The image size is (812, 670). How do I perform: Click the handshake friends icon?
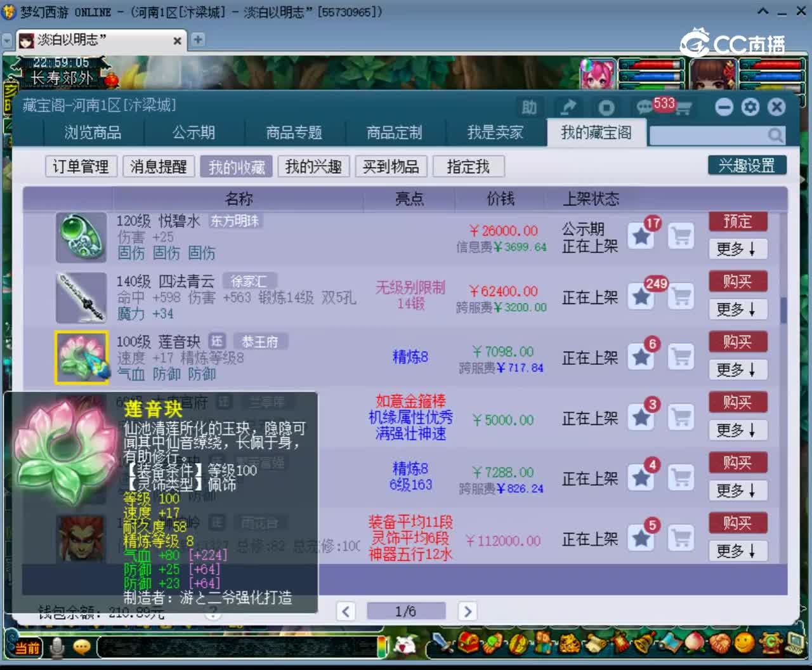[720, 643]
